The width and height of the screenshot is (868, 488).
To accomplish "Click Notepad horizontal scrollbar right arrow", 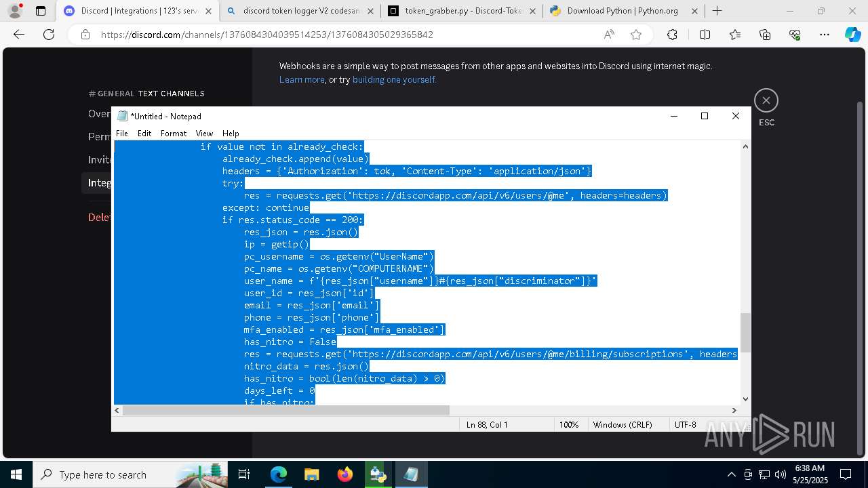I will [x=734, y=410].
